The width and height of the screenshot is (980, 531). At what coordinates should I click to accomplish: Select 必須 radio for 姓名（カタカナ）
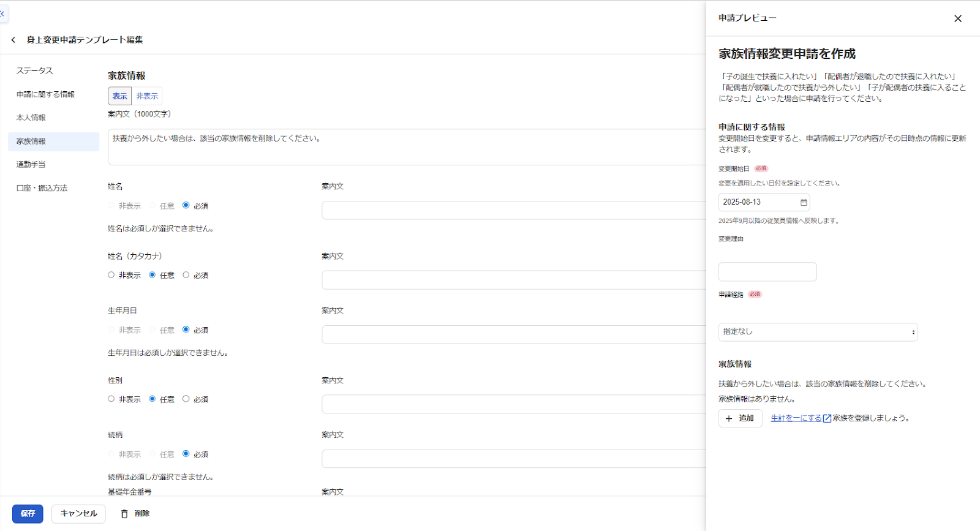click(186, 275)
